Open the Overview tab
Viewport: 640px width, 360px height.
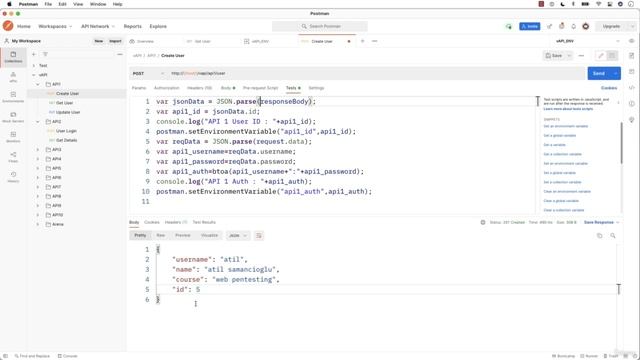click(142, 41)
